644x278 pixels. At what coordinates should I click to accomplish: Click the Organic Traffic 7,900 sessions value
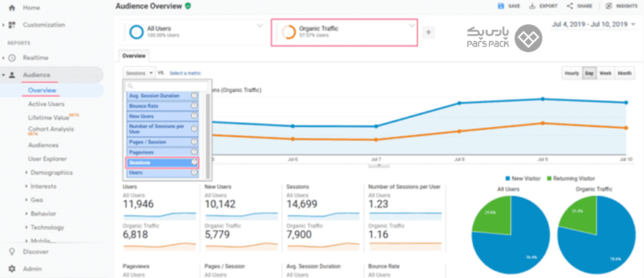click(299, 234)
